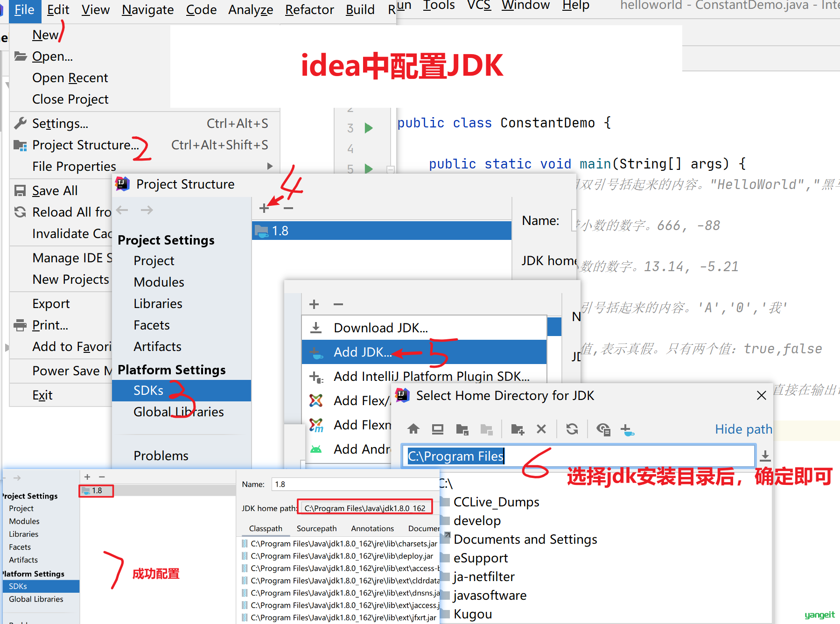Click the Delete X icon in JDK dialog toolbar
The height and width of the screenshot is (624, 840).
click(x=541, y=429)
